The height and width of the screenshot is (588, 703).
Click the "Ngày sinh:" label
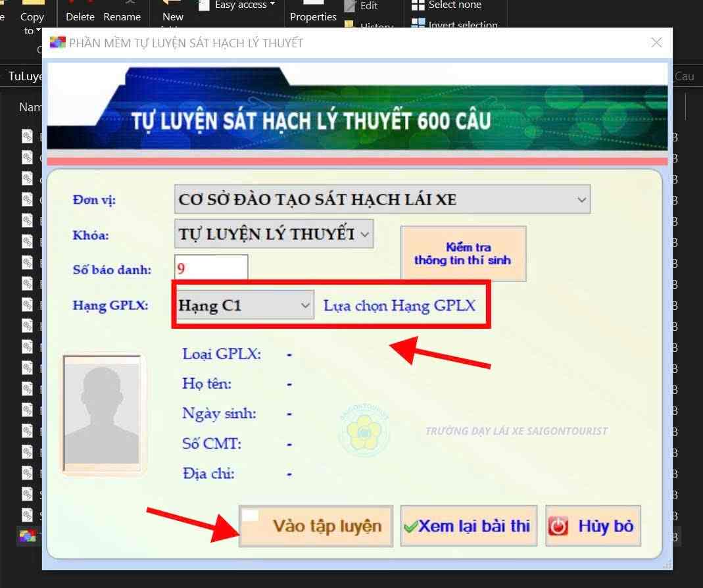(x=219, y=414)
